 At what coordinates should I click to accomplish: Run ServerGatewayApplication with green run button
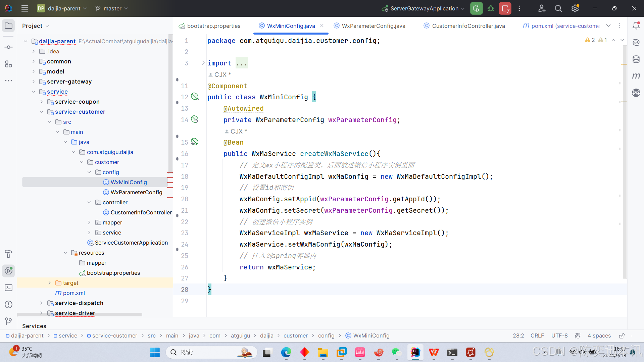476,8
